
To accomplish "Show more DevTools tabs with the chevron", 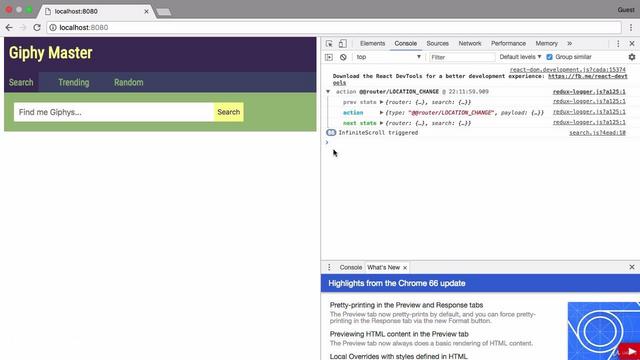I will point(569,43).
